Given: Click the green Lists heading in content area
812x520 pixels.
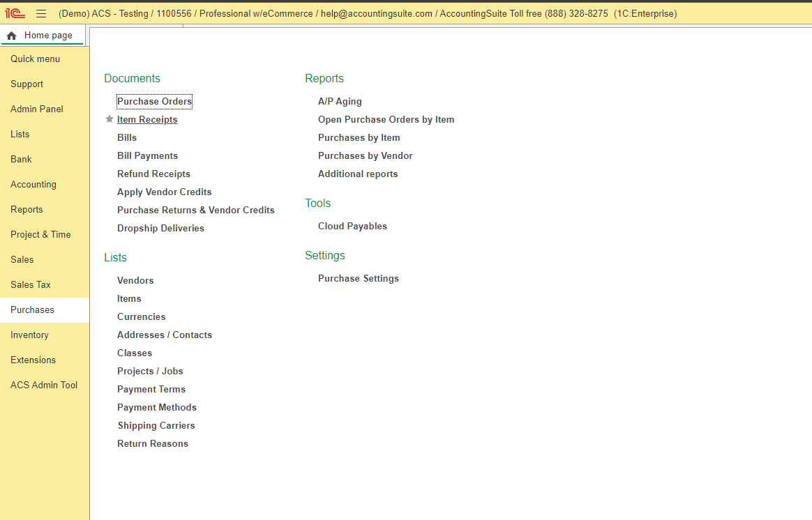Looking at the screenshot, I should tap(116, 257).
